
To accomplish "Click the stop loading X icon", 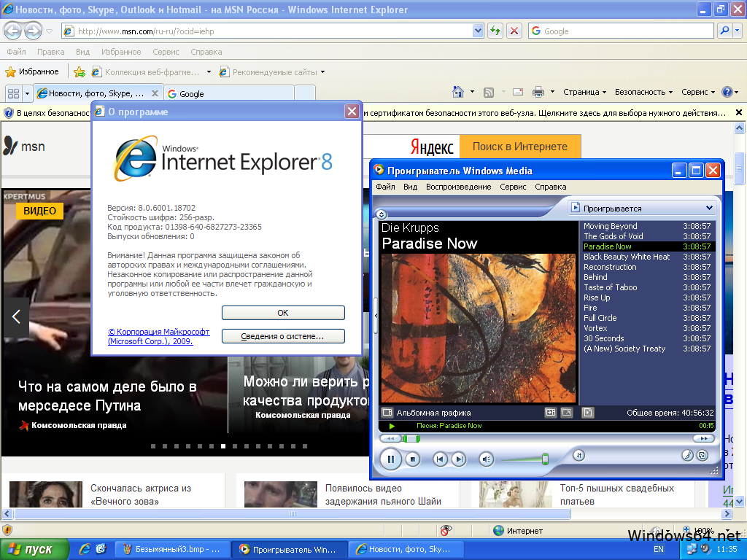I will (514, 31).
